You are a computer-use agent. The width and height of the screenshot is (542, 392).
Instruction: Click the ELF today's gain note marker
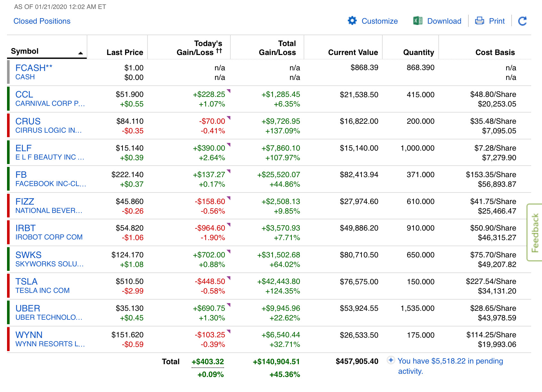click(228, 145)
